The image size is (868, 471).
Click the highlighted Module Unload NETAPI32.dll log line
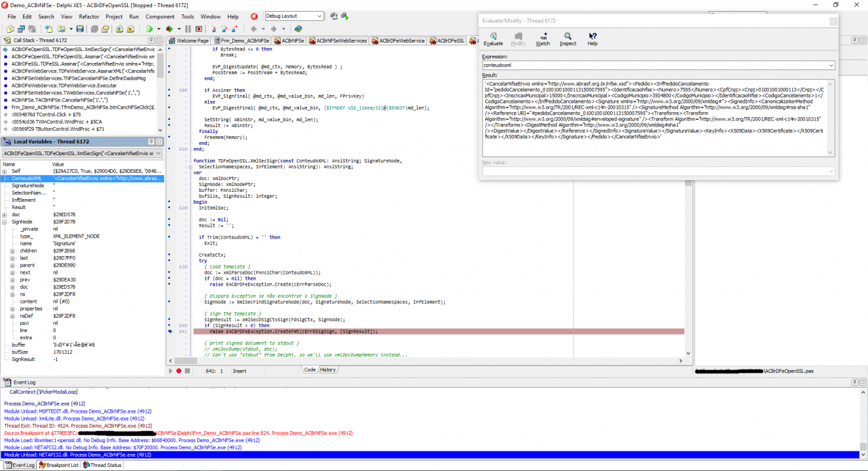point(429,455)
